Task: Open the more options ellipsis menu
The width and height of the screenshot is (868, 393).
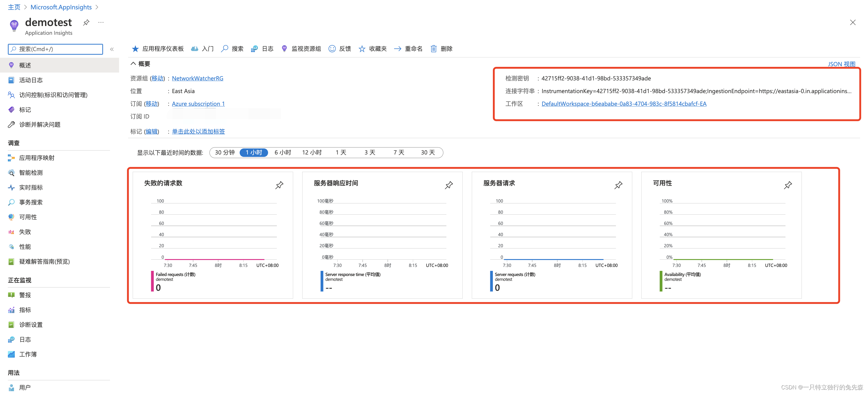Action: (101, 23)
